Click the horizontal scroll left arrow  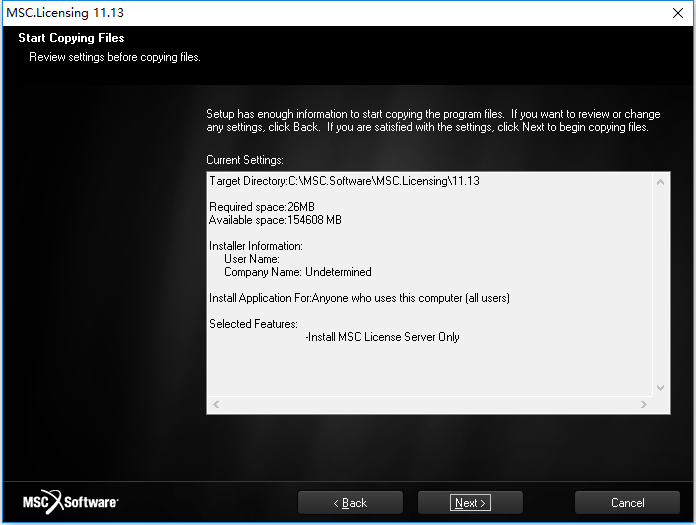[x=216, y=404]
